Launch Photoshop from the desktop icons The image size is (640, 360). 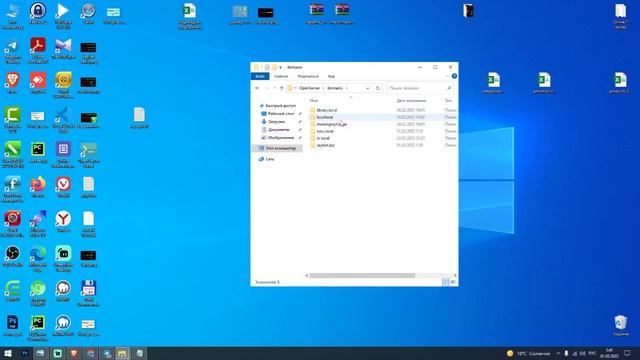click(12, 325)
